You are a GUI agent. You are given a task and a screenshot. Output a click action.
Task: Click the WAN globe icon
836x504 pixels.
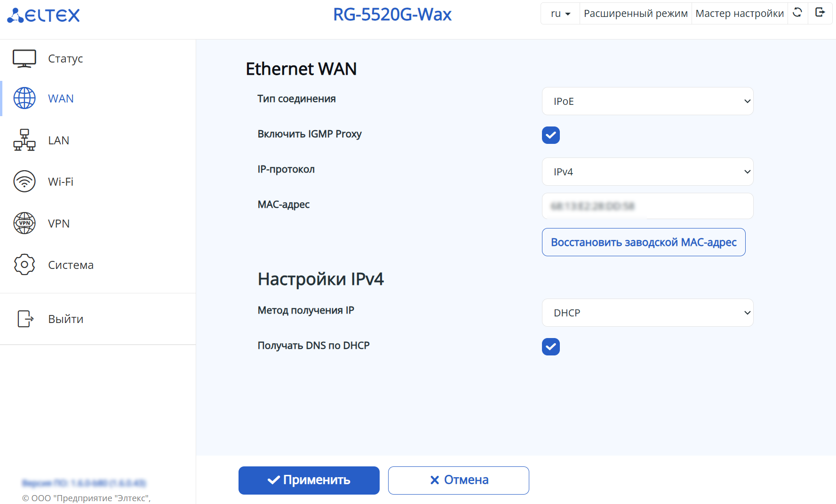click(24, 98)
